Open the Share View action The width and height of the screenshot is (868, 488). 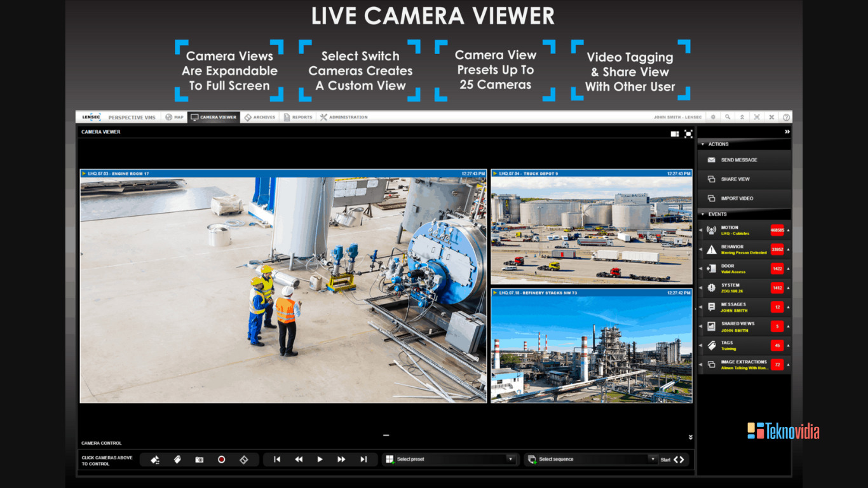(711, 179)
